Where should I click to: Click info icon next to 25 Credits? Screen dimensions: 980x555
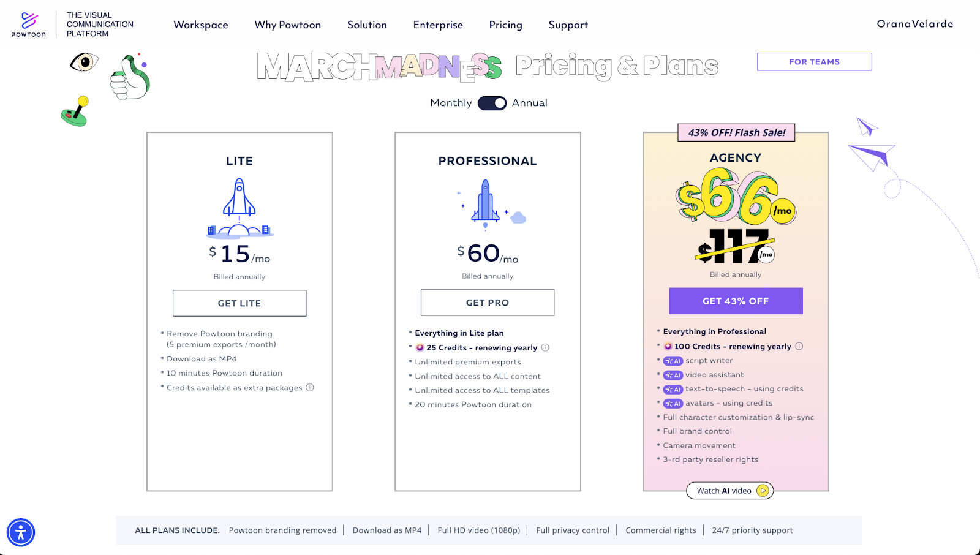click(546, 347)
